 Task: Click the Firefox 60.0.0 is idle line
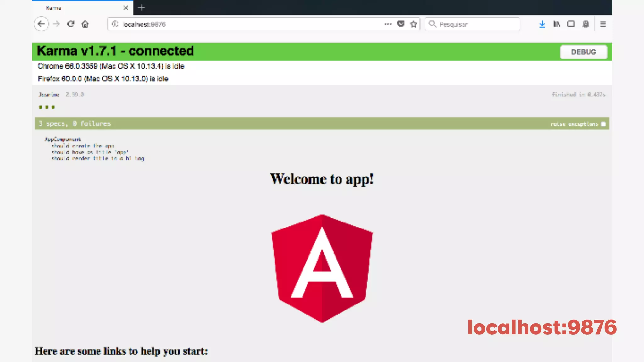(x=103, y=79)
